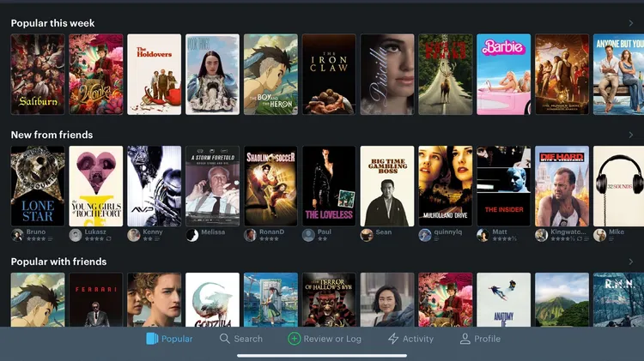Open The Young Girls of Rochefort poster
The image size is (644, 361).
click(96, 186)
